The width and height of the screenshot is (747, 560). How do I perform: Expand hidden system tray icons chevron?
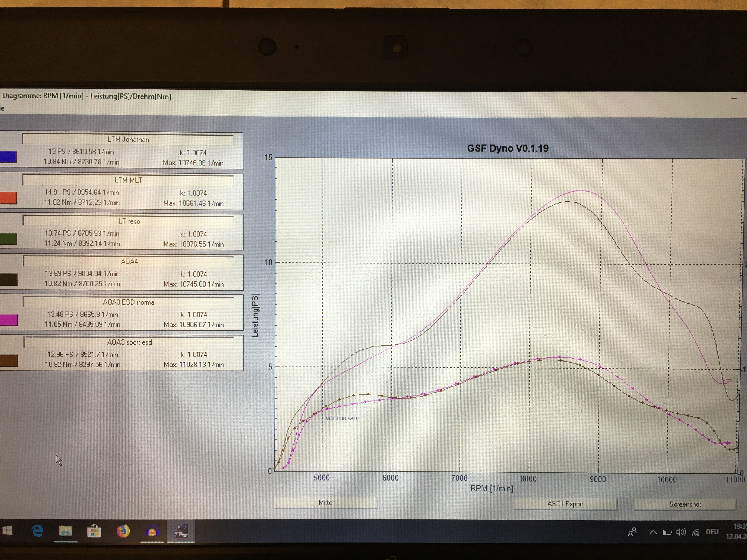[653, 532]
